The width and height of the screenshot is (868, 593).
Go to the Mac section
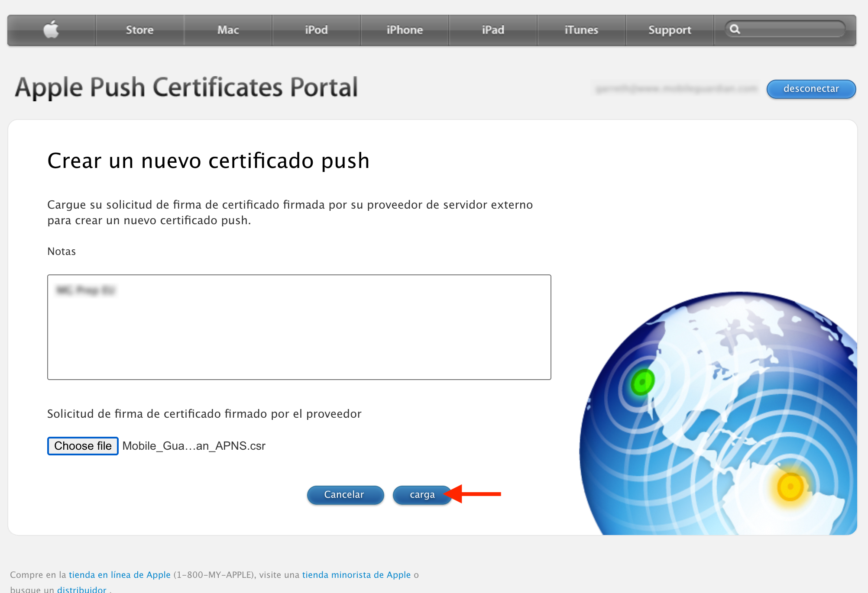point(228,30)
